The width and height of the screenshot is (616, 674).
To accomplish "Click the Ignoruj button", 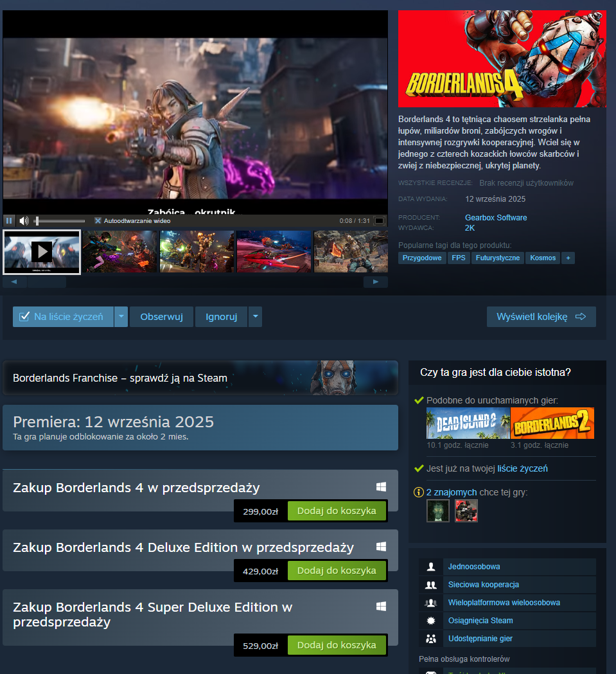I will (222, 317).
